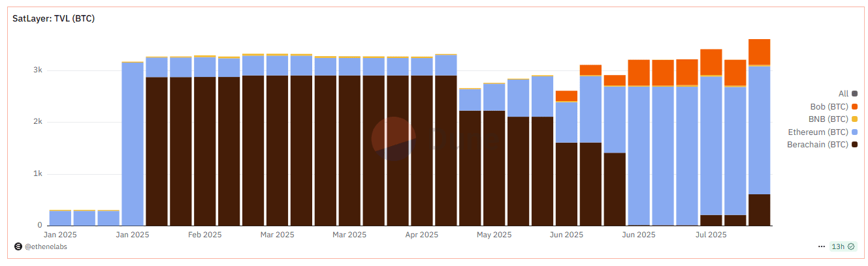Click the last bar's brown Berachain segment

(760, 210)
